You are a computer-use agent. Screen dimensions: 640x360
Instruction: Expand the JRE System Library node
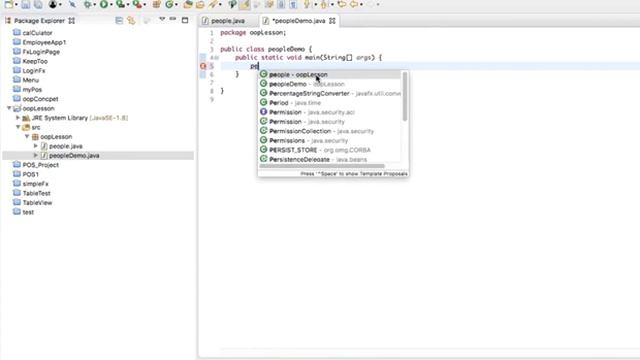tap(18, 118)
